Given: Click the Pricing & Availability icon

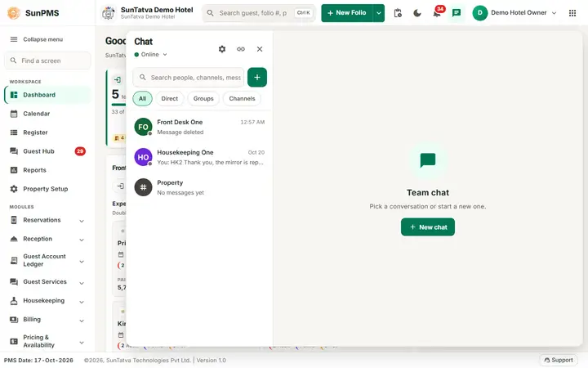Looking at the screenshot, I should coord(14,341).
